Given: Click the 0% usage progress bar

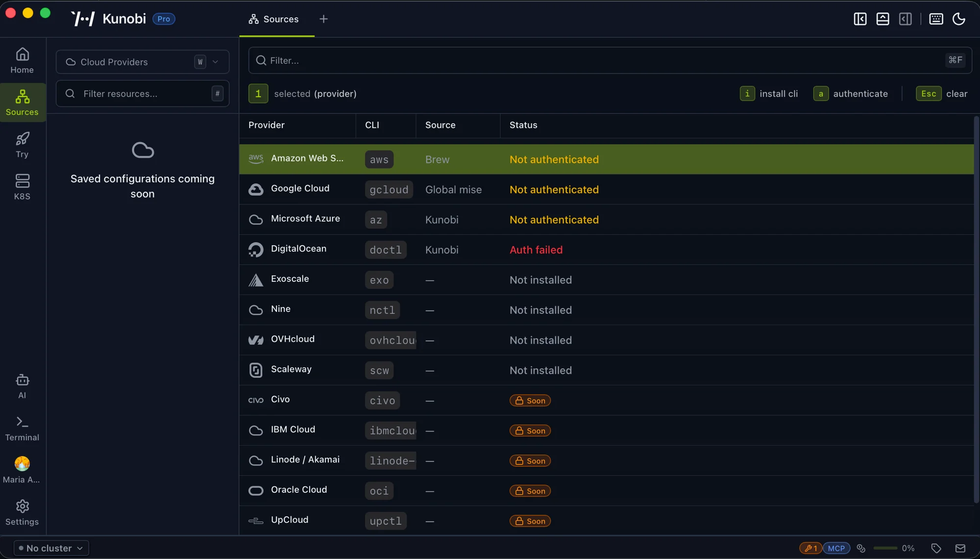Looking at the screenshot, I should coord(885,548).
